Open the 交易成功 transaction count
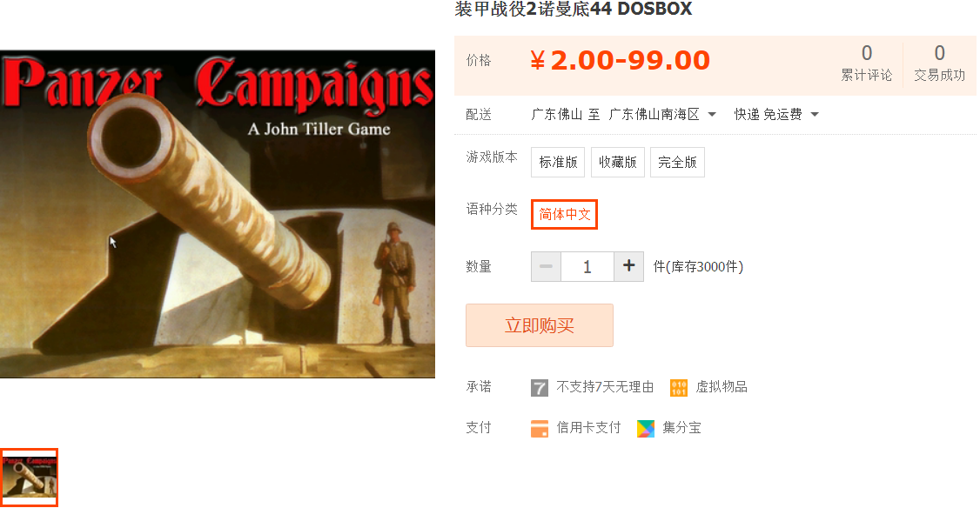Viewport: 980px width, 508px height. [939, 63]
